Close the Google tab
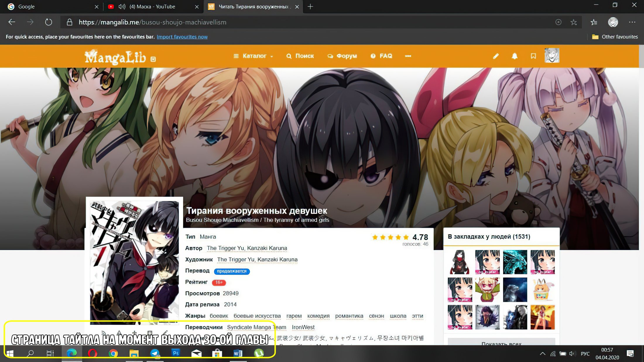 coord(96,7)
